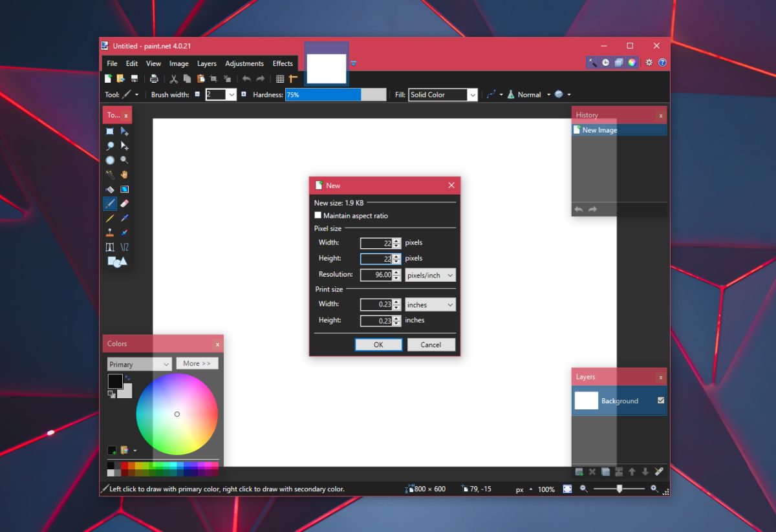Click More in the Colors panel

pos(197,363)
